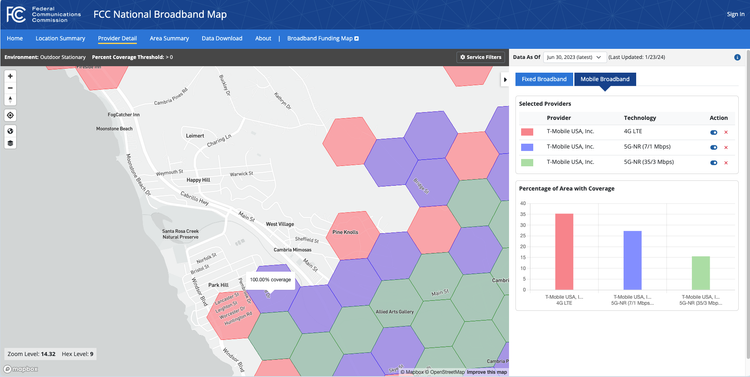This screenshot has width=750, height=377.
Task: Open the map layers stack button
Action: pyautogui.click(x=10, y=143)
